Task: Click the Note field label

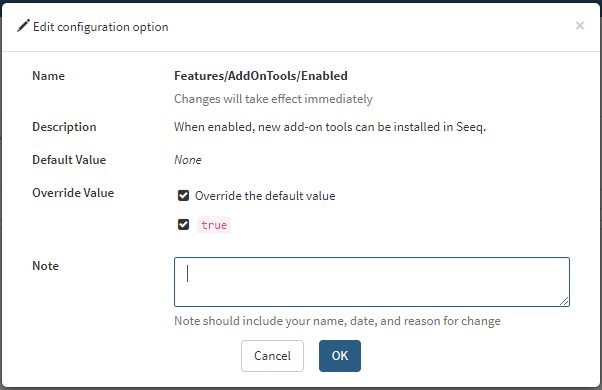Action: (x=46, y=266)
